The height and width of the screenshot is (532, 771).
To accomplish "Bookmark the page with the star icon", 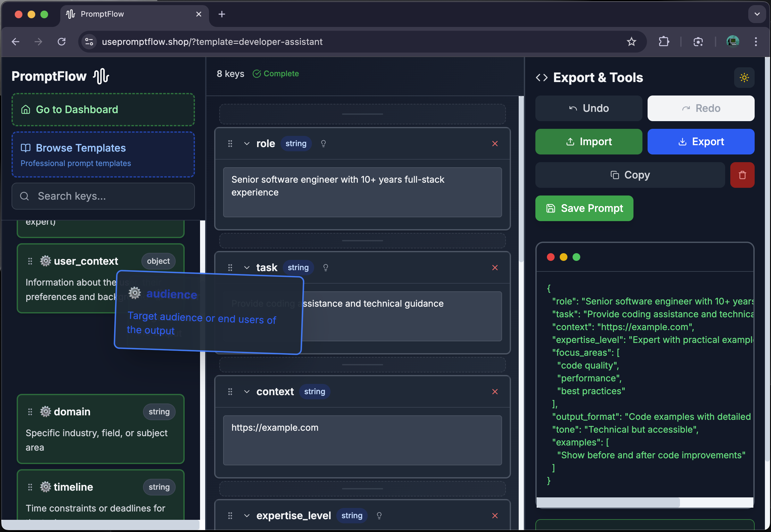I will (x=631, y=41).
